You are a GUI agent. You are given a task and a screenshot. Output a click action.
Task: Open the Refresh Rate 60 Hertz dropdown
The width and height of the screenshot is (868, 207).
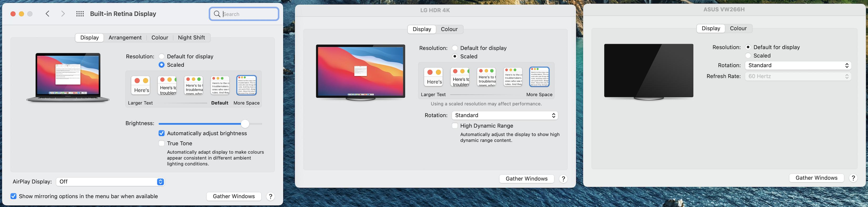[x=798, y=76]
